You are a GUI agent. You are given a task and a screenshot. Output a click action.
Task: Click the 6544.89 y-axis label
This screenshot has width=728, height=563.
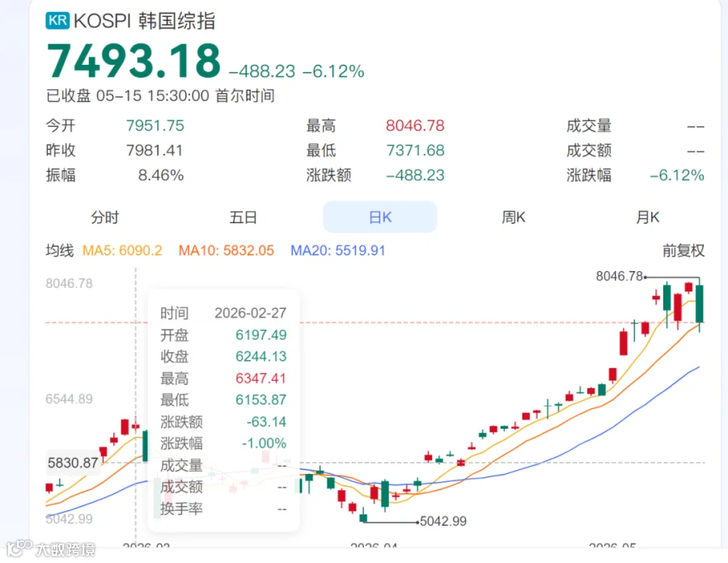pos(70,399)
